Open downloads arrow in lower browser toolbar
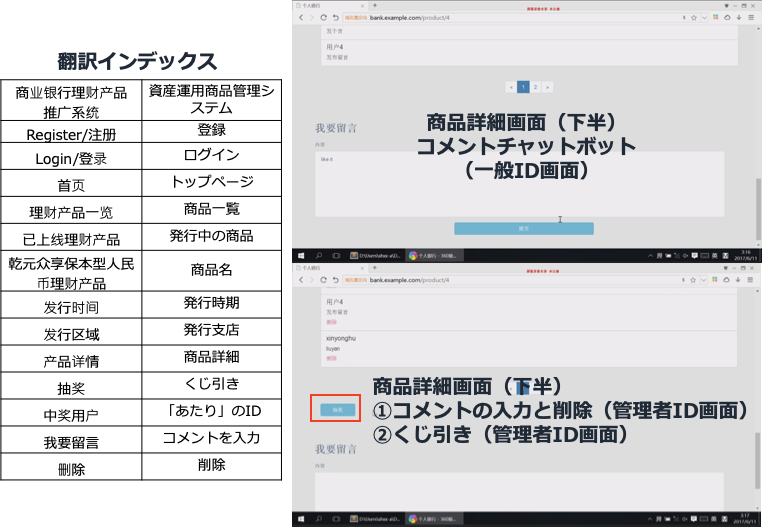This screenshot has width=771, height=527. pyautogui.click(x=738, y=279)
